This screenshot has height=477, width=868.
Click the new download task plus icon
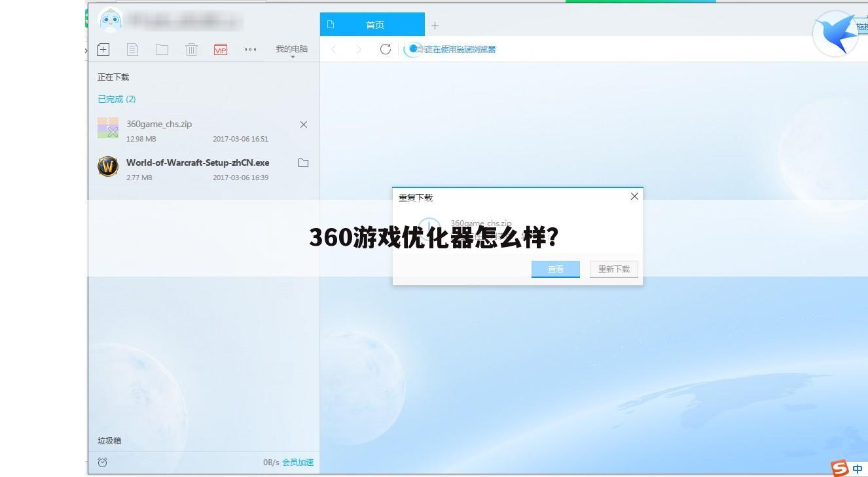coord(103,49)
